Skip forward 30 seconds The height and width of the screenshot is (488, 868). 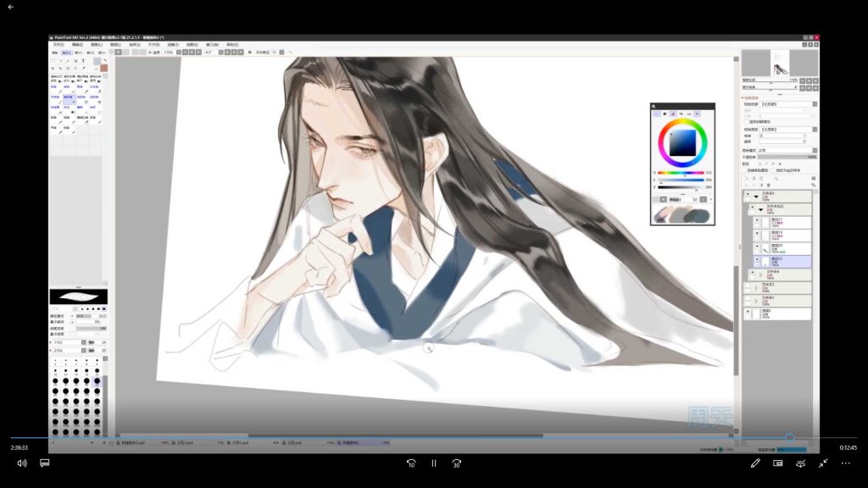click(x=456, y=463)
